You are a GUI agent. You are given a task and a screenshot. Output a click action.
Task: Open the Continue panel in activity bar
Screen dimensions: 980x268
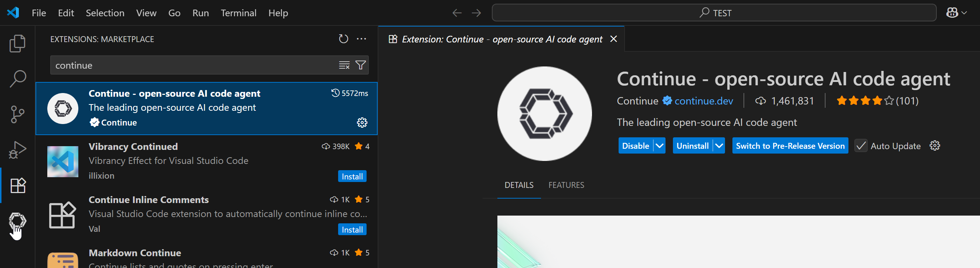coord(17,220)
